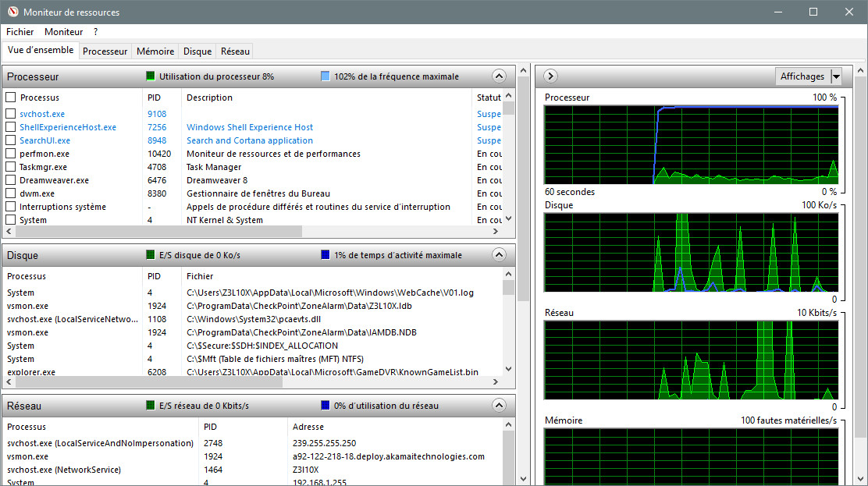Screen dimensions: 868x486
Task: Click the Disque list scroll-down arrow
Action: click(509, 369)
